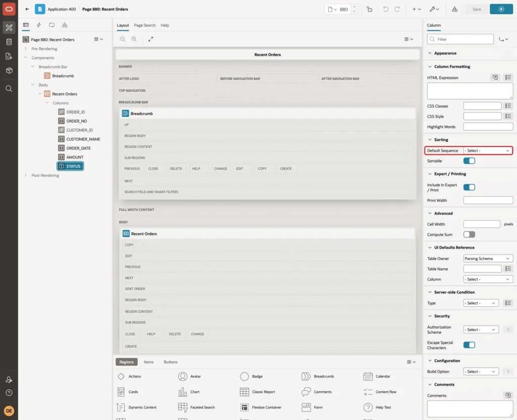Click the Oracle APEX logo
Viewport: 517px width, 420px height.
tap(9, 9)
